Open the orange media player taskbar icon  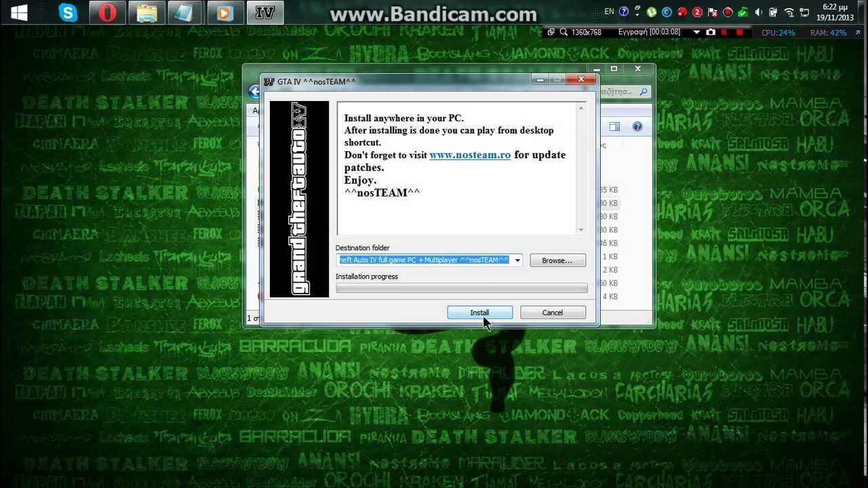tap(225, 13)
